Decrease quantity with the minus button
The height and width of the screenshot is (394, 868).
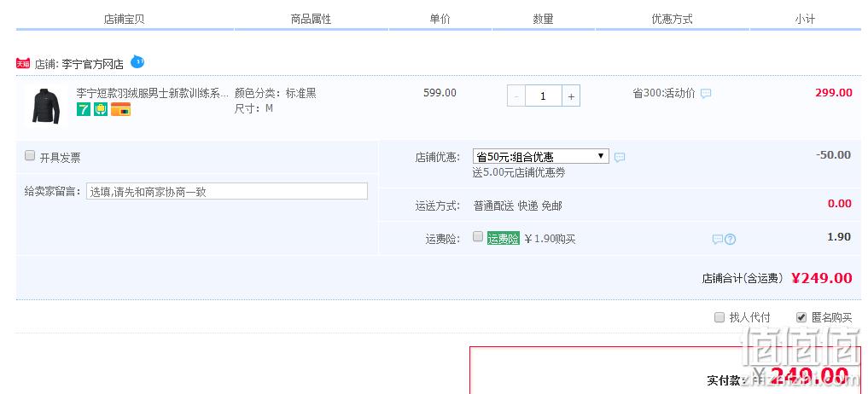coord(516,96)
